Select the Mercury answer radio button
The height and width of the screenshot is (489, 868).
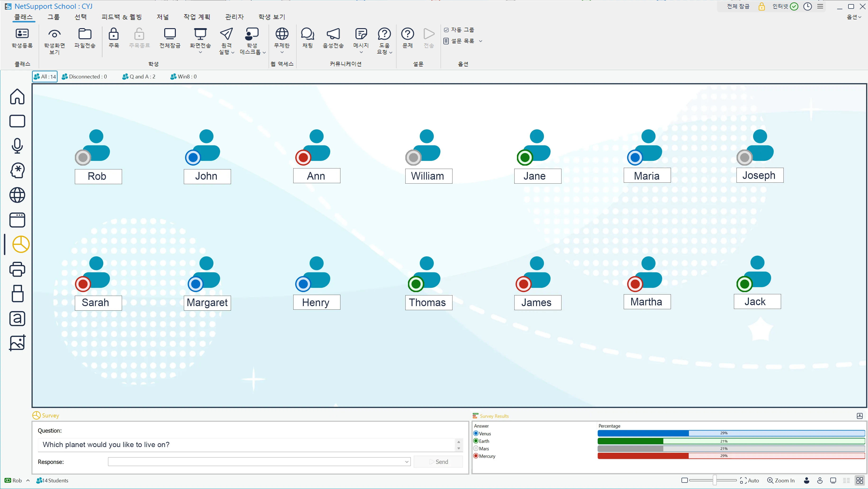(x=476, y=456)
